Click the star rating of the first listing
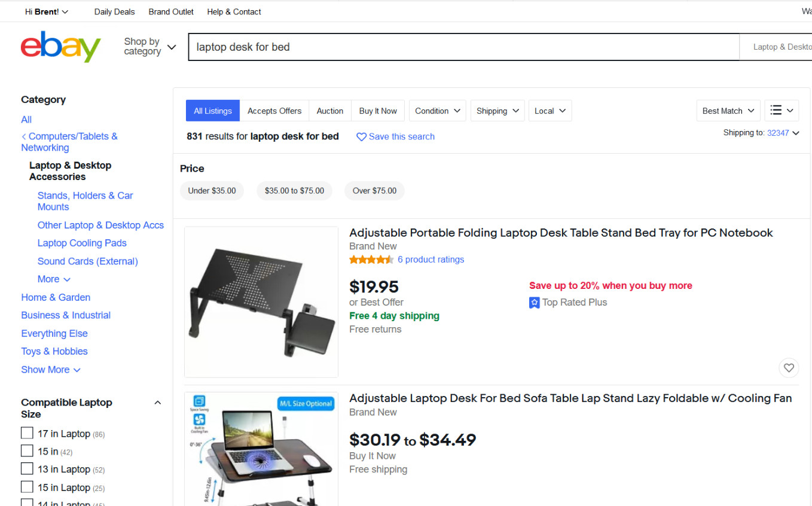Viewport: 812px width, 506px height. (x=371, y=259)
